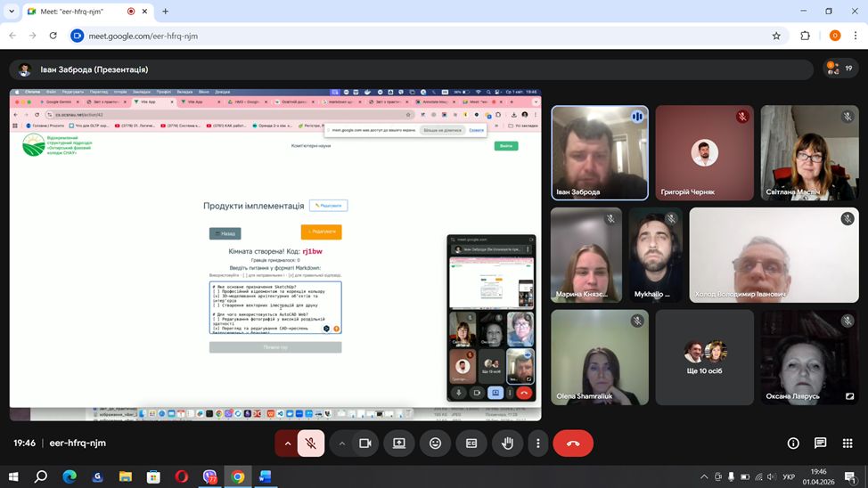Select the Meet "eer-hfrq-njm" browser tab
Image resolution: width=868 pixels, height=488 pixels.
pyautogui.click(x=75, y=12)
